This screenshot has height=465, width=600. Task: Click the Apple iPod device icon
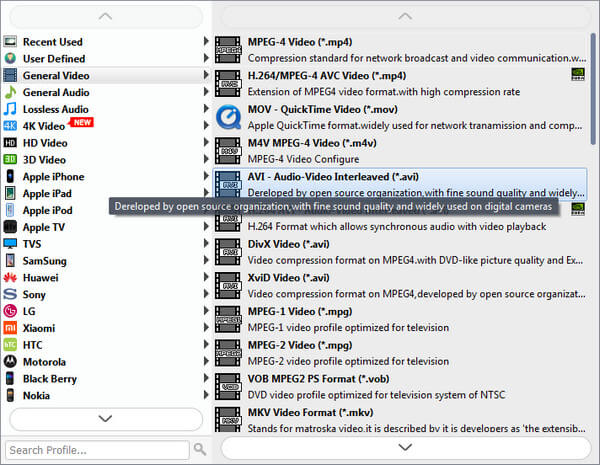point(10,210)
